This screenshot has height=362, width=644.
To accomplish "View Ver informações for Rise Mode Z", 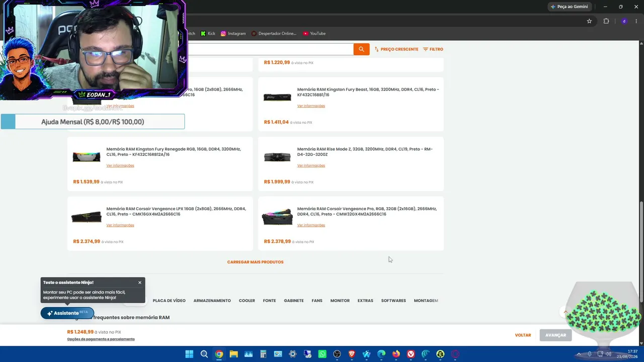I will (311, 165).
